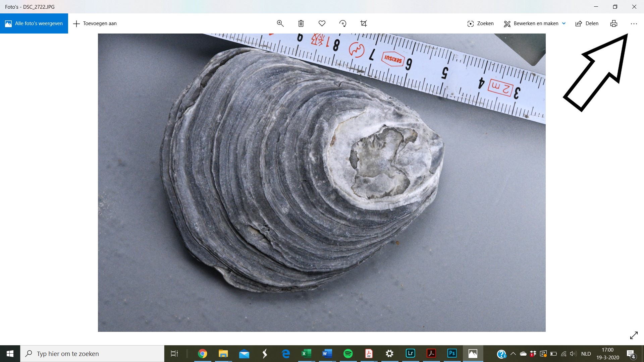Show hidden system tray icons chevron
This screenshot has width=644, height=362.
pyautogui.click(x=513, y=354)
